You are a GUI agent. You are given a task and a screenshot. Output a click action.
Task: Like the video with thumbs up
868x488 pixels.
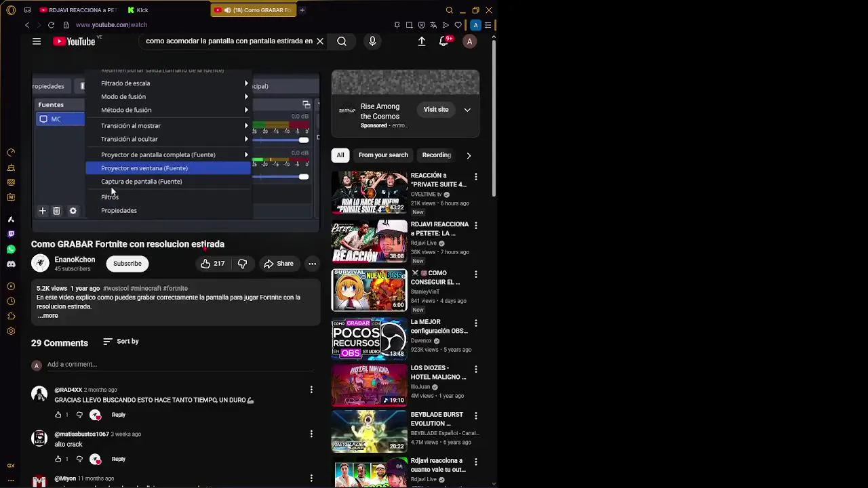tap(212, 264)
